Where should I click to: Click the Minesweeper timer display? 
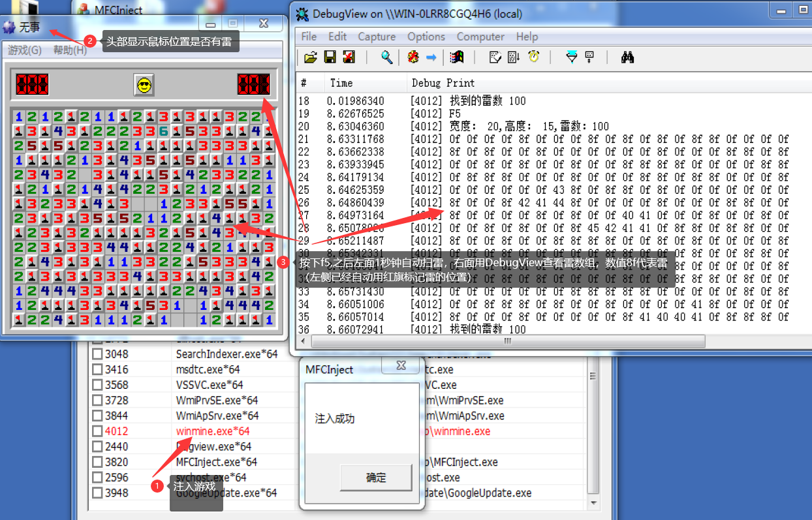pos(254,84)
